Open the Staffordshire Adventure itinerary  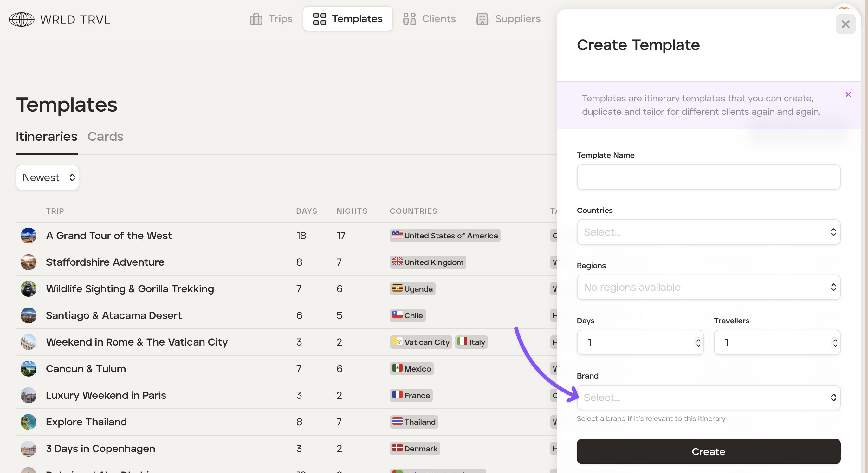(105, 262)
